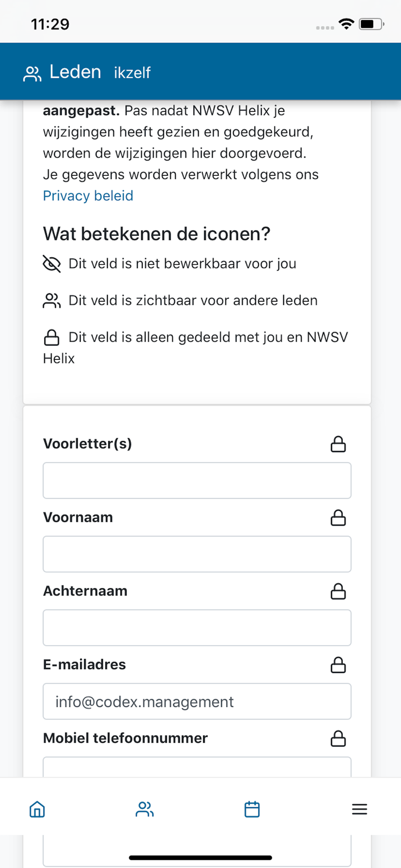The image size is (401, 868).
Task: Tap the home icon in bottom navigation
Action: [x=37, y=809]
